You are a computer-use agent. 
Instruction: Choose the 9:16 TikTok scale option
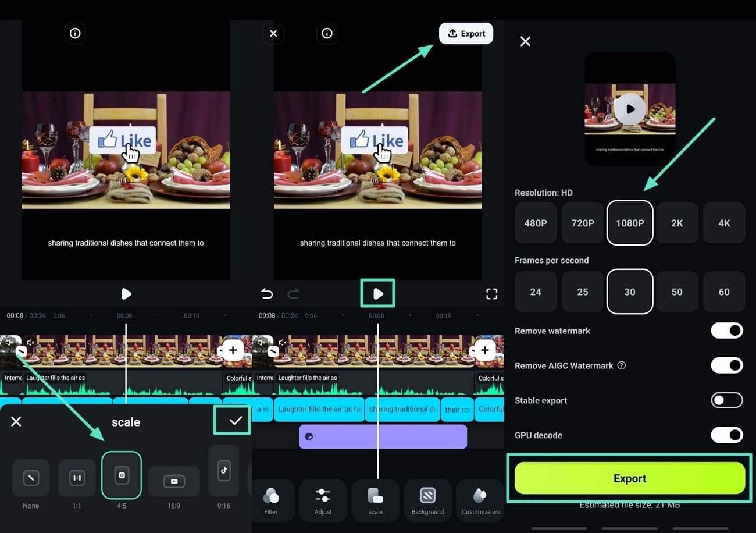[224, 471]
